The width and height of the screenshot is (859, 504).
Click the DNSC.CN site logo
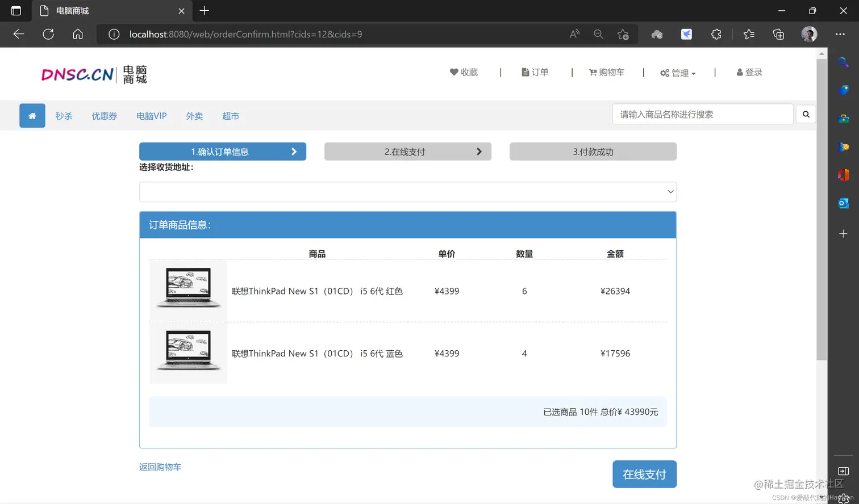pyautogui.click(x=94, y=74)
